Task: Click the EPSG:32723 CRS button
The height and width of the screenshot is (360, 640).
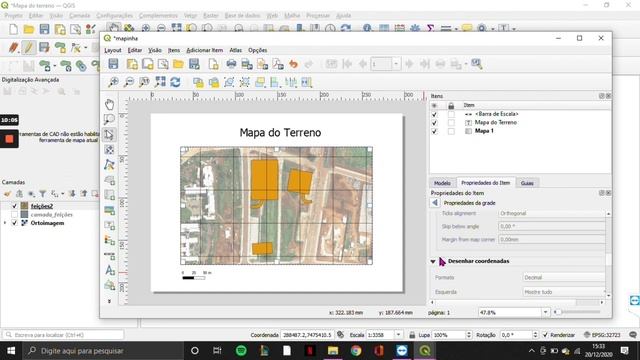Action: tap(602, 335)
